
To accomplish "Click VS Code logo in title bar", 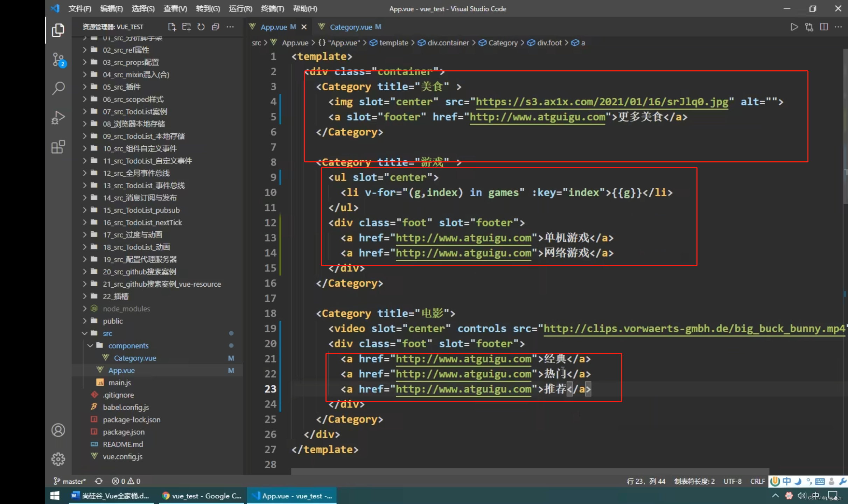I will 55,8.
